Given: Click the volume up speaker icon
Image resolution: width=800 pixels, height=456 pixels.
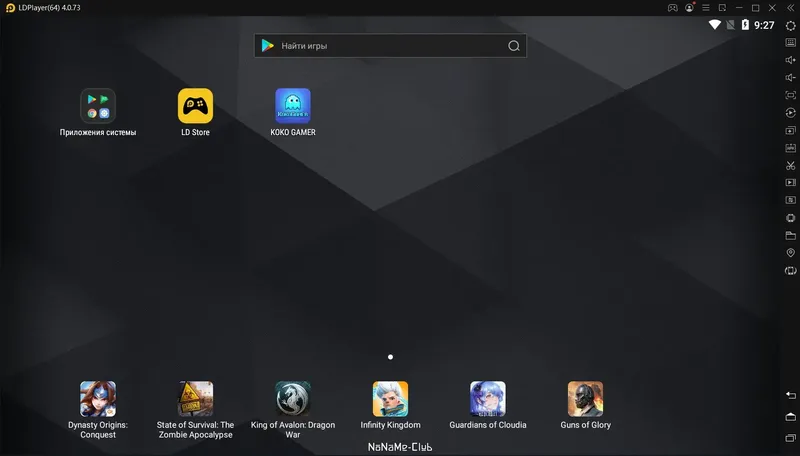Looking at the screenshot, I should [790, 60].
